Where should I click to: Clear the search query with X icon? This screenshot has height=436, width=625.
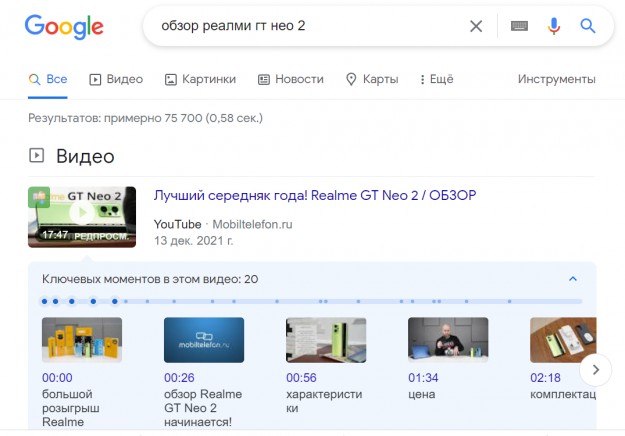click(x=476, y=26)
